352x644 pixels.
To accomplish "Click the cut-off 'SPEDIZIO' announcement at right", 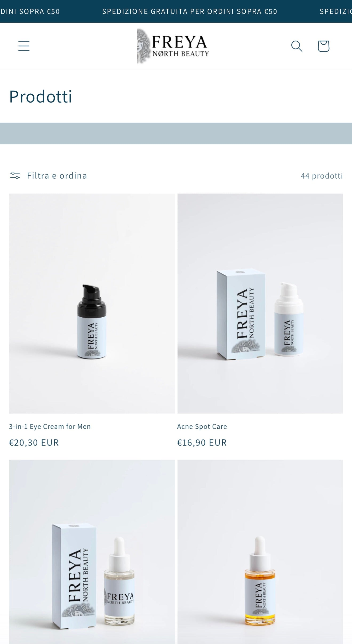I will click(336, 11).
